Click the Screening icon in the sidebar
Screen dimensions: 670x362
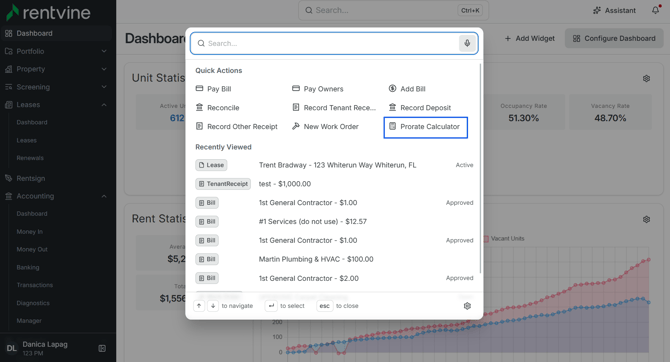[9, 87]
